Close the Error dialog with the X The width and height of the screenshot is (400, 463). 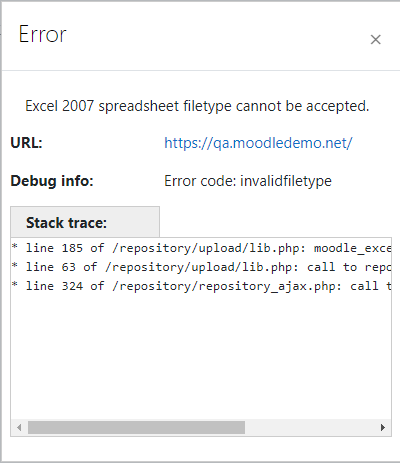376,40
